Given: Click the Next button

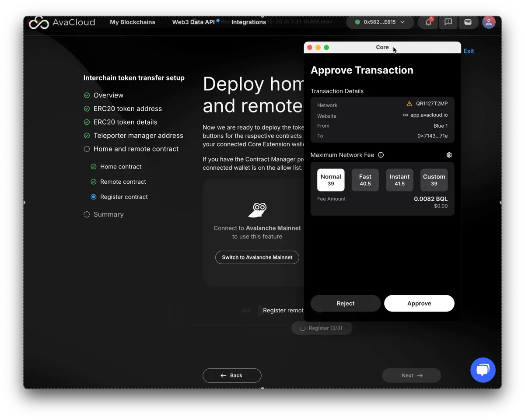Looking at the screenshot, I should [x=412, y=375].
